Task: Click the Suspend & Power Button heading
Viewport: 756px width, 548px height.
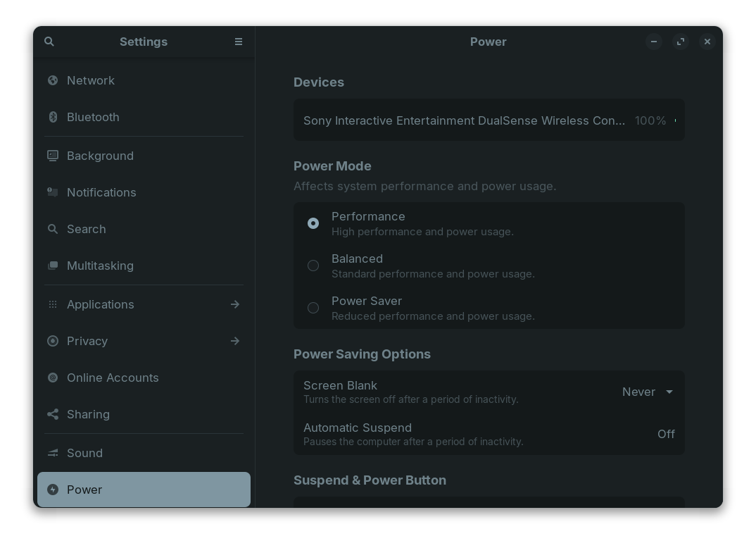Action: pos(370,480)
